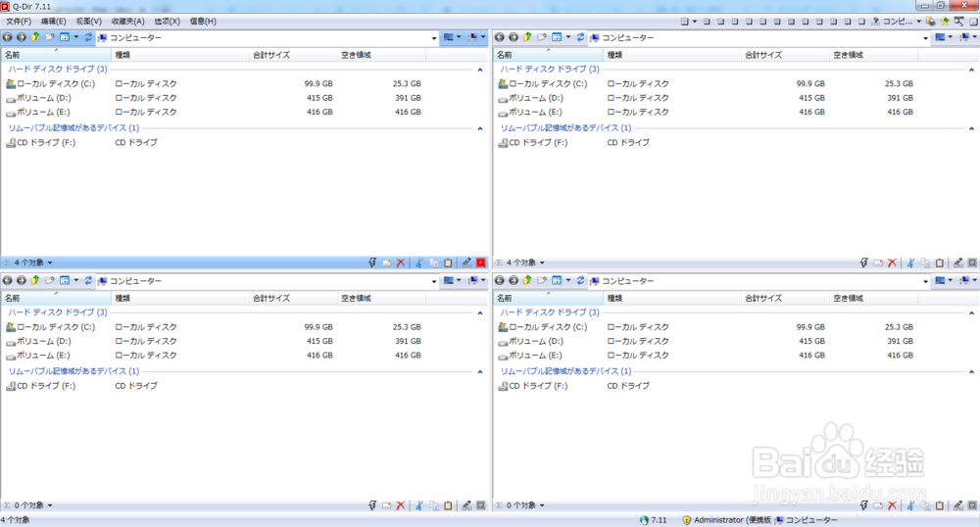Refresh the bottom-left pane

point(88,281)
